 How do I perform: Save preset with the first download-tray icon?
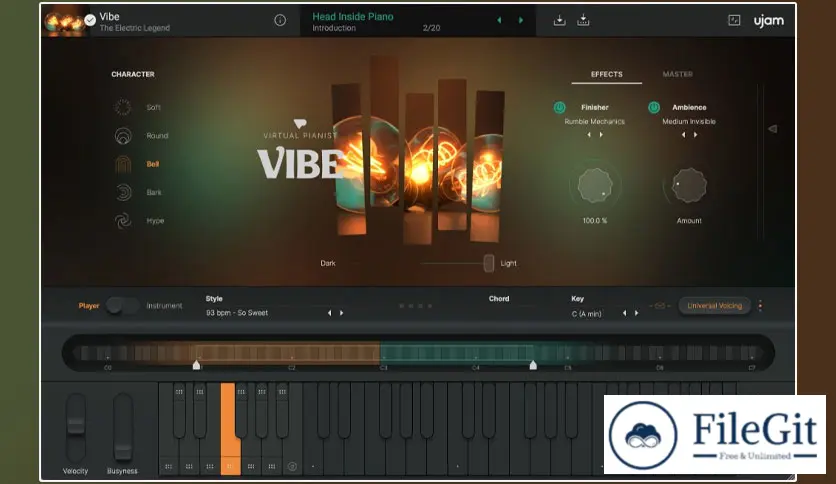[x=559, y=20]
